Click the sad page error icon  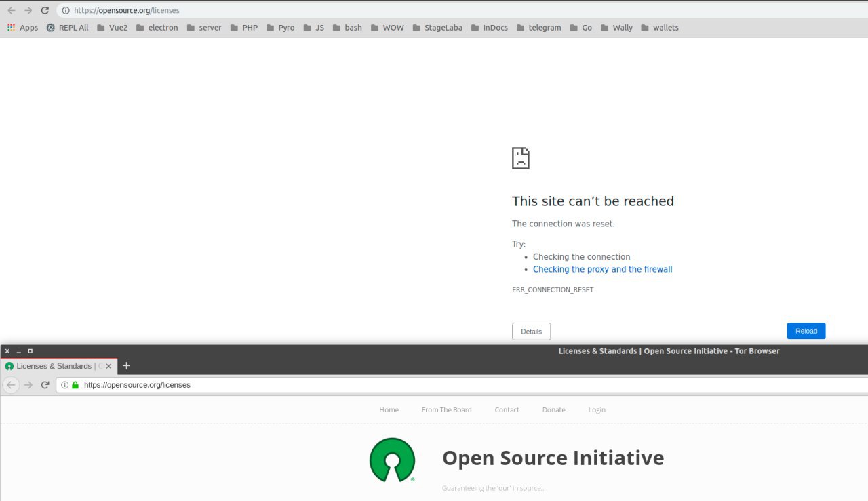[x=520, y=158]
